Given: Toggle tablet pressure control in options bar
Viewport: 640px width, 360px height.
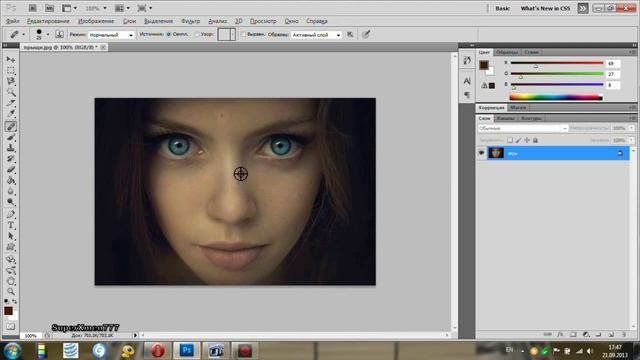Looking at the screenshot, I should point(366,34).
